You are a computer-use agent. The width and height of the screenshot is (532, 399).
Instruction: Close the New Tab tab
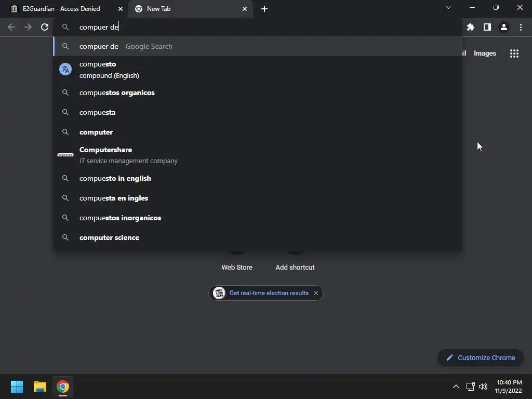(245, 9)
